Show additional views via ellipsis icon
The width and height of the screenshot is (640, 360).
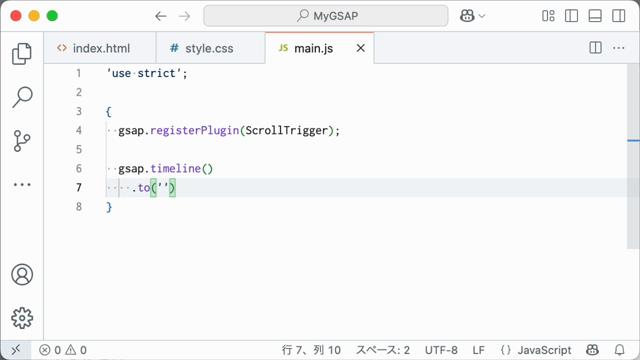click(x=22, y=184)
